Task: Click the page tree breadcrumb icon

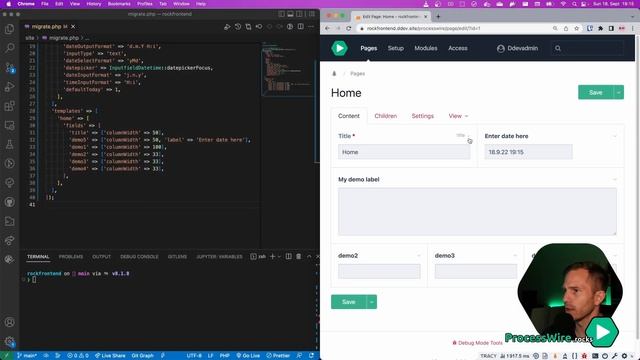Action: point(334,73)
